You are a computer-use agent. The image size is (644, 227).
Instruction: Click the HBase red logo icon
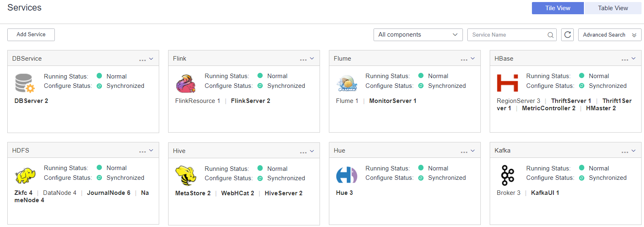click(x=507, y=83)
